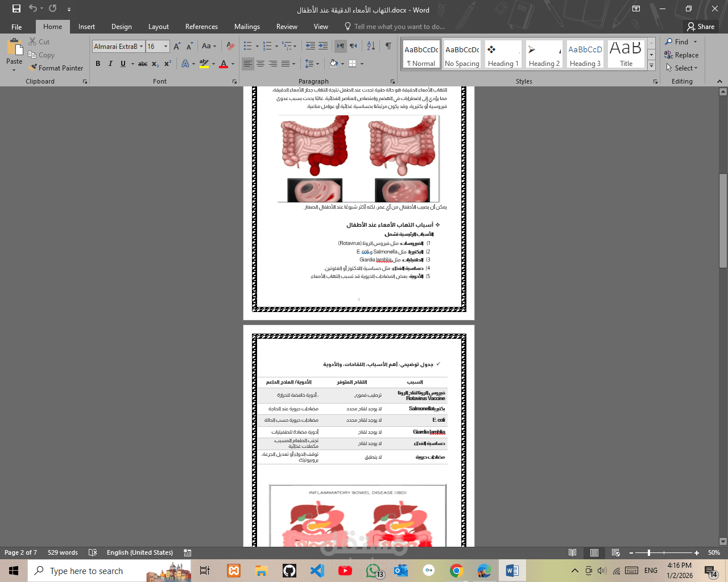
Task: Open line spacing dropdown
Action: (x=312, y=64)
